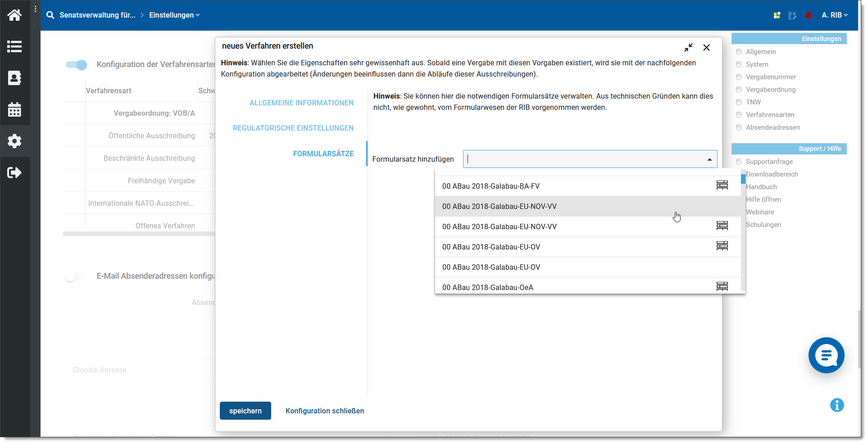
Task: Click the blue info circle icon
Action: click(x=836, y=405)
